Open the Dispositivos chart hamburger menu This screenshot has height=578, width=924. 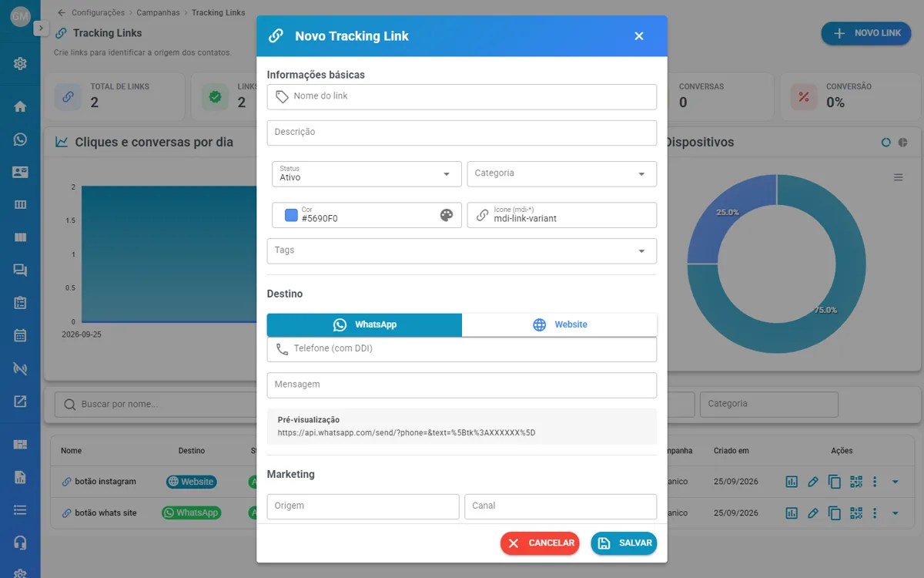pyautogui.click(x=898, y=177)
